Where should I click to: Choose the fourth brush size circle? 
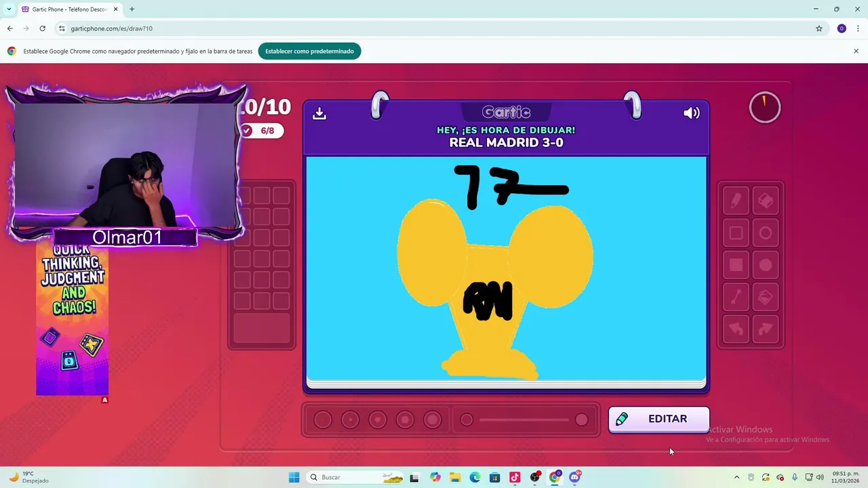click(x=405, y=420)
